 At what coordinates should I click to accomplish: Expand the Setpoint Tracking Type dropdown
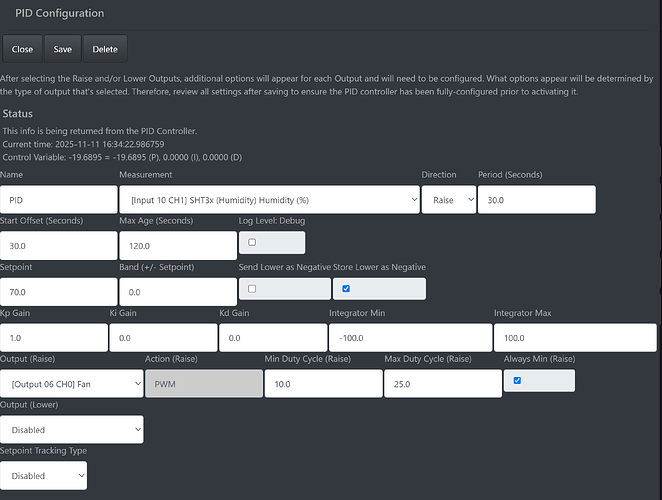(x=44, y=475)
